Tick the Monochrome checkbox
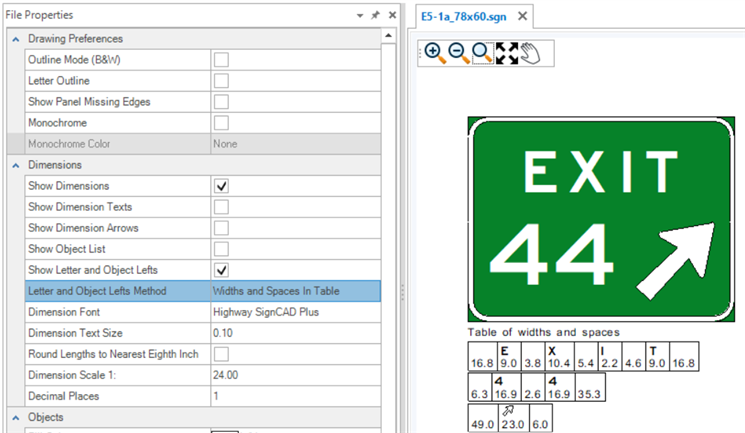745x433 pixels. (222, 123)
